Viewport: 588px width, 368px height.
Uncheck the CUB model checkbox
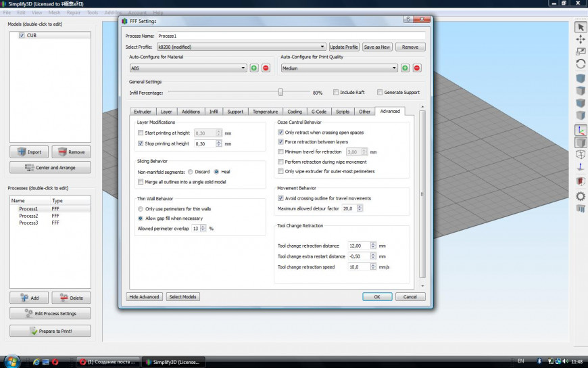[22, 35]
